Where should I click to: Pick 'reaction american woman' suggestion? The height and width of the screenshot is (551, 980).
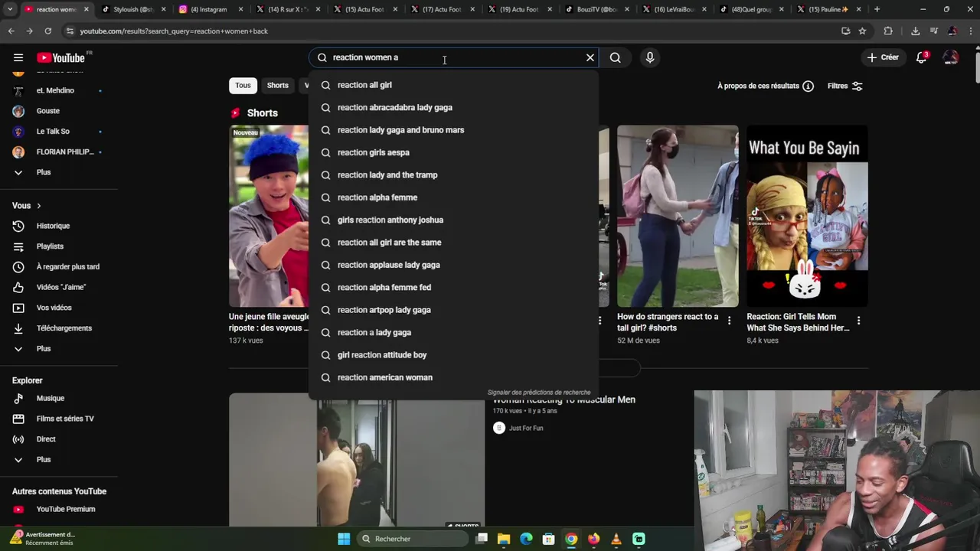coord(453,377)
